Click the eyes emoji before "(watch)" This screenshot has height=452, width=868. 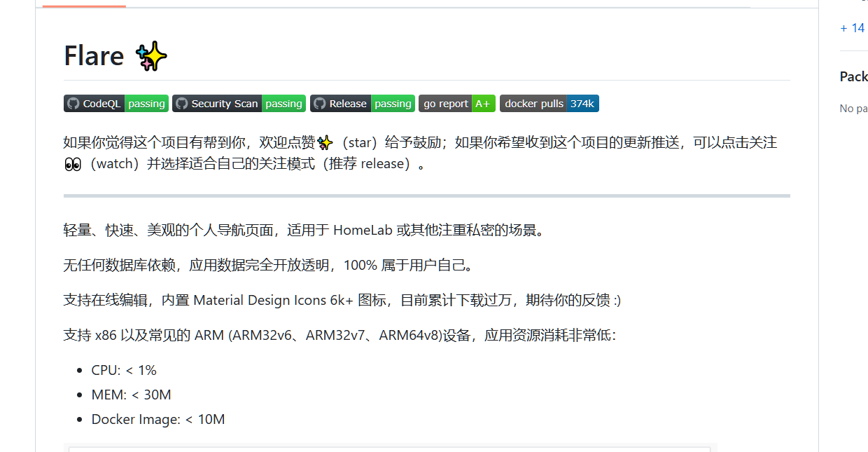[72, 164]
